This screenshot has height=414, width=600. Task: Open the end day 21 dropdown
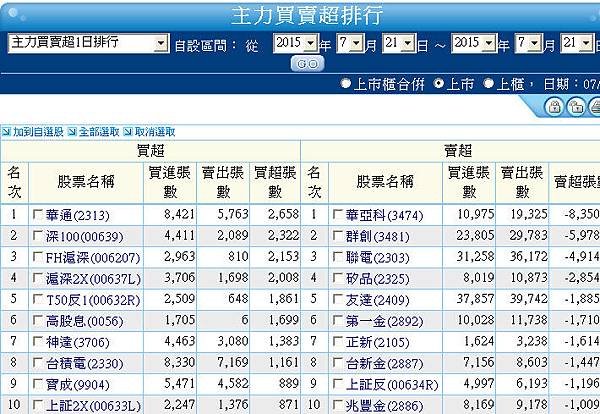pyautogui.click(x=577, y=43)
